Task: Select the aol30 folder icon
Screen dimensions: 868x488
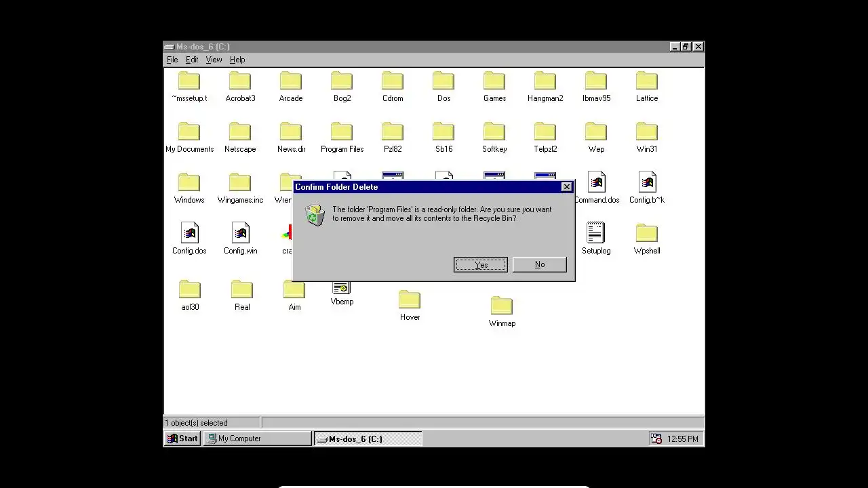Action: click(190, 289)
